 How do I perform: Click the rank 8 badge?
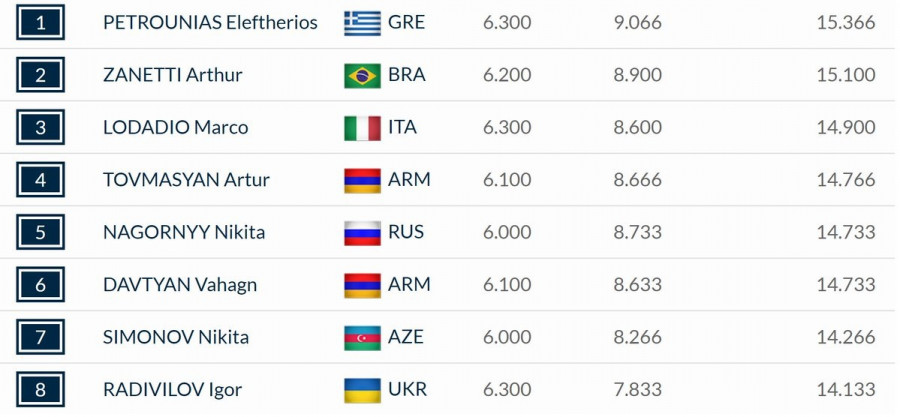coord(40,390)
